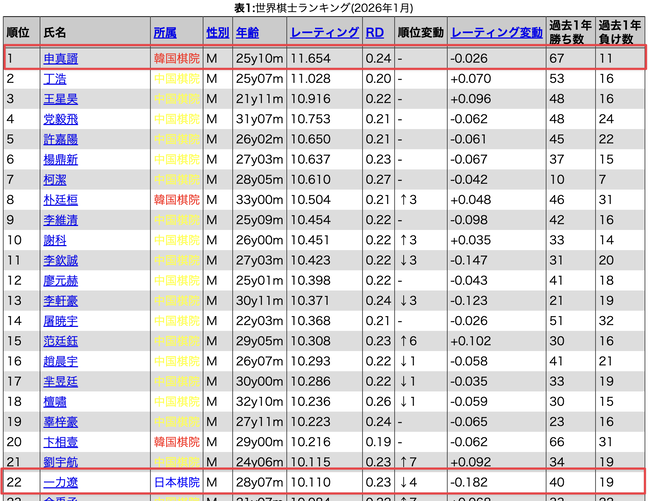Open the rank 14 player name link
650x501 pixels.
coord(61,321)
